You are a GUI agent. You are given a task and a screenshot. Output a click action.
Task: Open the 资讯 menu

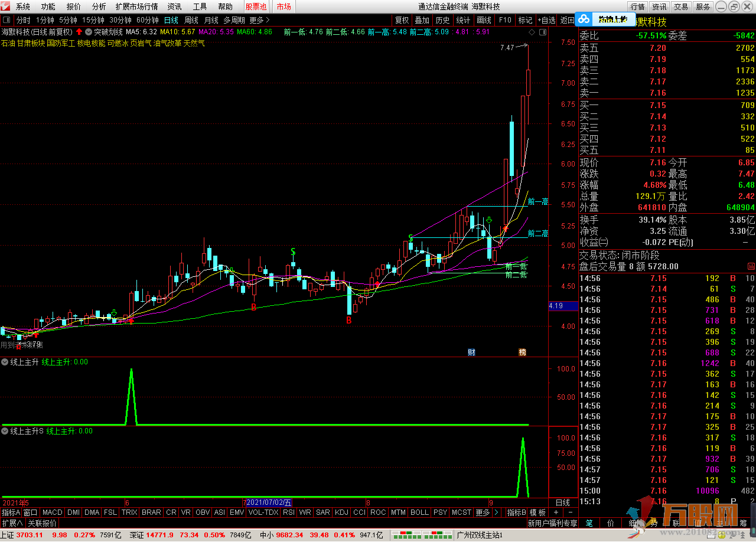pyautogui.click(x=174, y=6)
